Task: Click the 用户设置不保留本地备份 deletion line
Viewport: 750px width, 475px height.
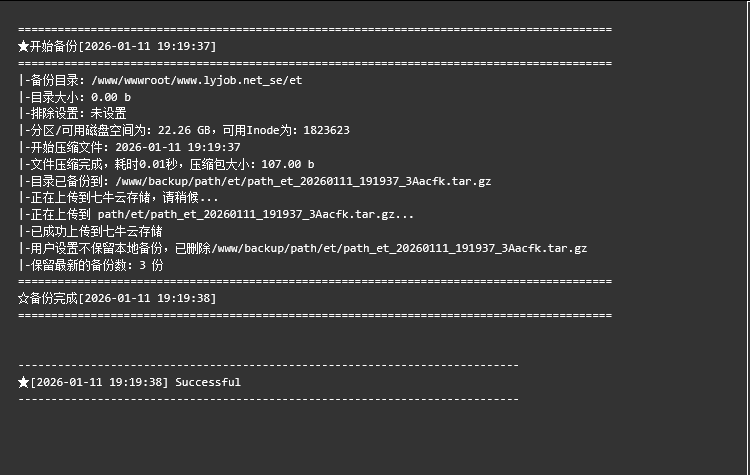Action: click(x=304, y=248)
